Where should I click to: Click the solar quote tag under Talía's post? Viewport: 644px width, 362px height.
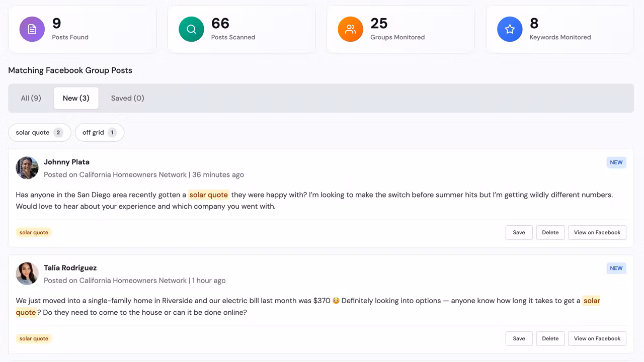[x=34, y=338]
